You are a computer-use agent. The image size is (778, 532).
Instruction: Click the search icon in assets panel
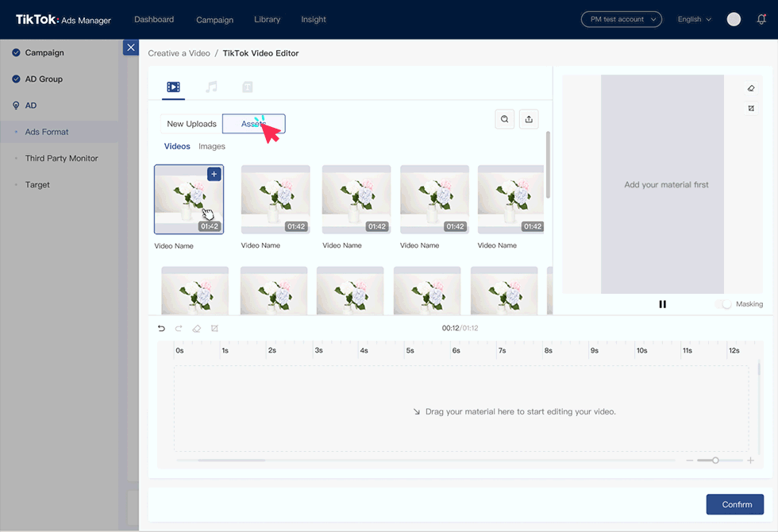(504, 119)
